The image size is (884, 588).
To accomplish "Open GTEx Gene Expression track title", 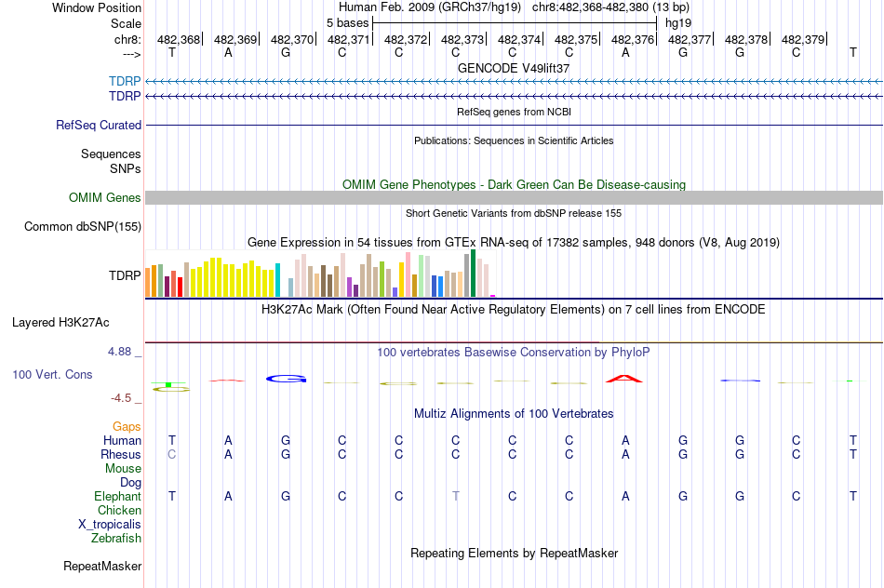I will (514, 243).
